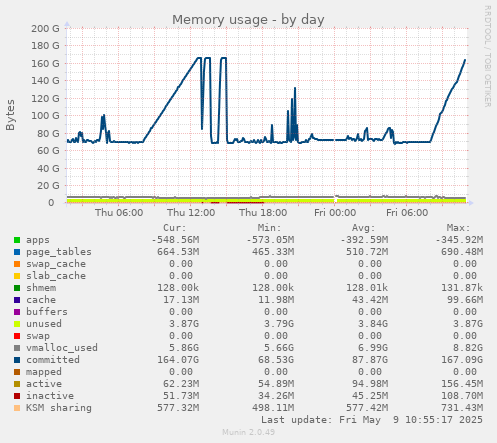Click the 'Min:' column header

[269, 228]
